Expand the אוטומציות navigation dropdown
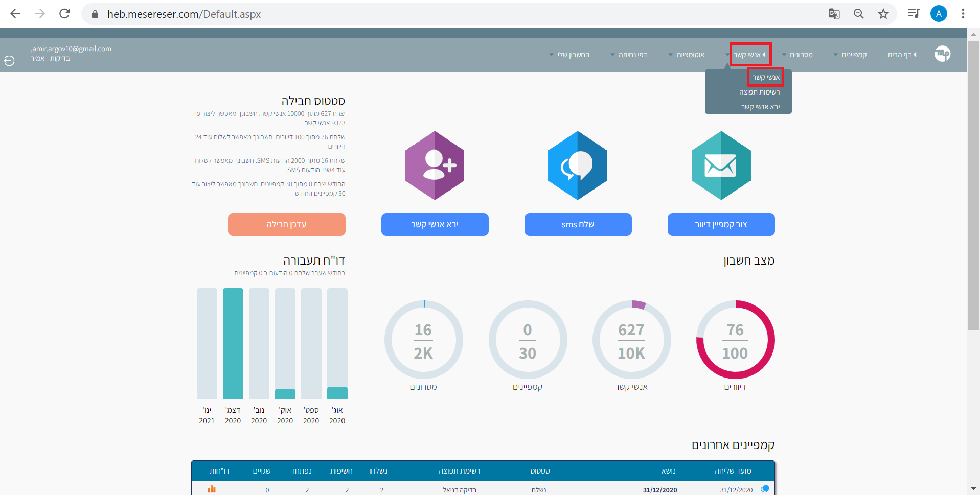980x495 pixels. pos(687,55)
